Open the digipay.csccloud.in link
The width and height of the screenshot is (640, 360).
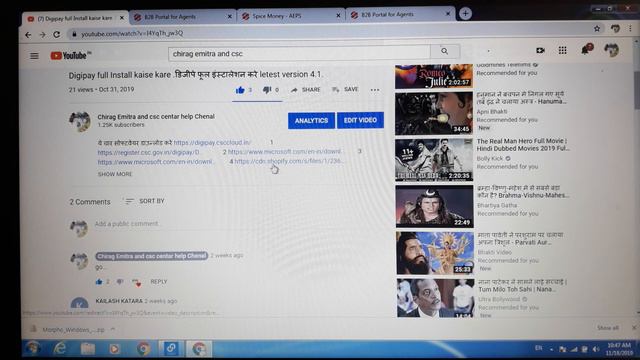click(x=212, y=142)
